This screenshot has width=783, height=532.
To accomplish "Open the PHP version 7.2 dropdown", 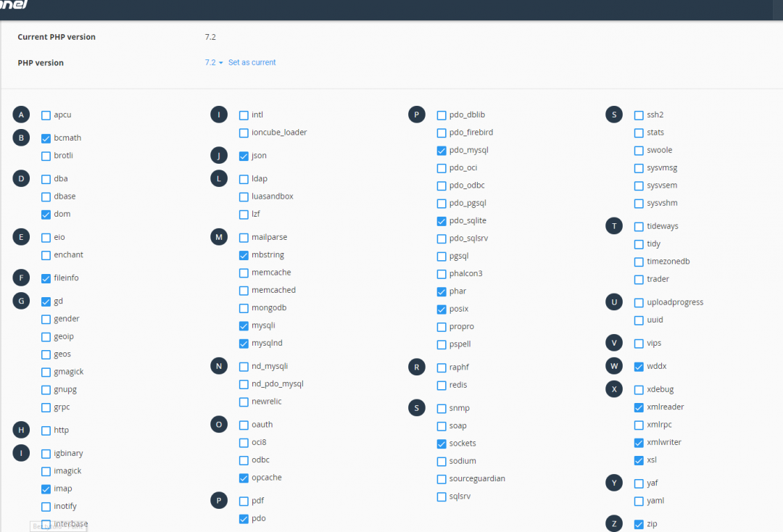I will [x=214, y=63].
